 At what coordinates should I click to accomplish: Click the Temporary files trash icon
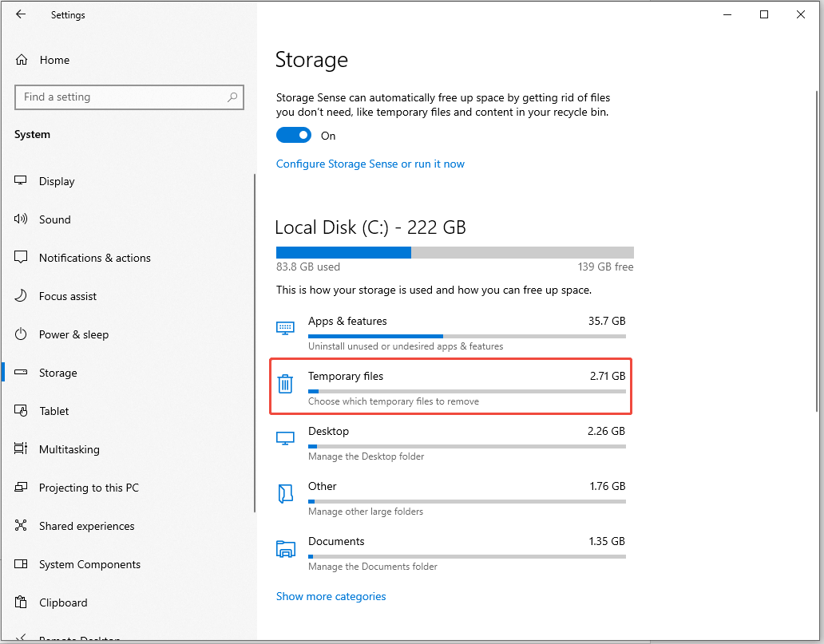(x=285, y=385)
